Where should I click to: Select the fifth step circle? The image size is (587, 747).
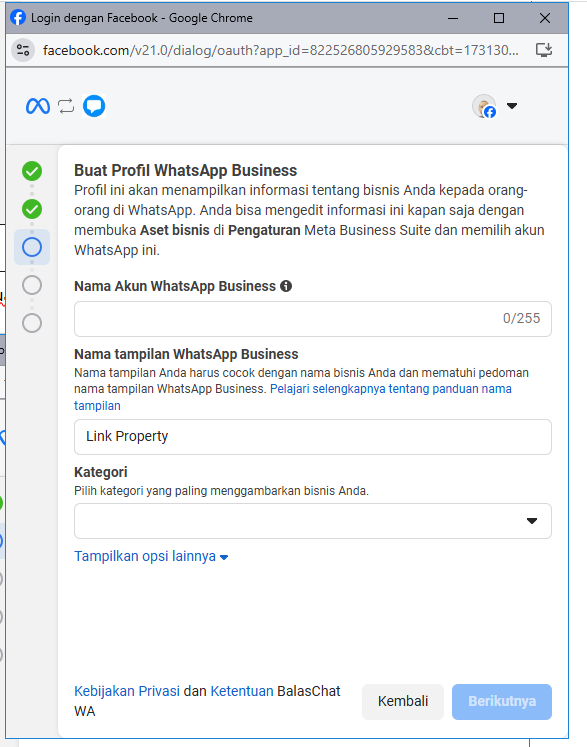point(32,323)
